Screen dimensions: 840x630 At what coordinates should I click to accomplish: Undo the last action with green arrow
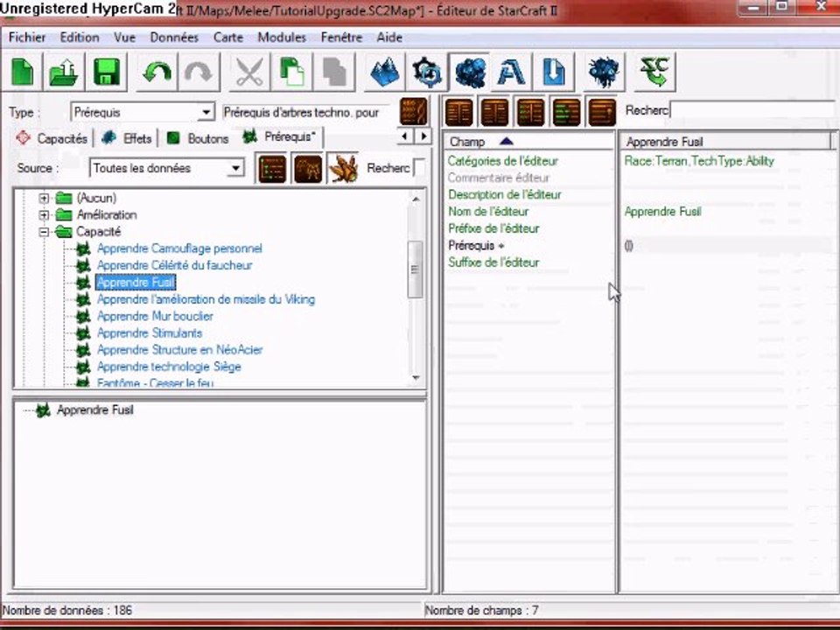(157, 73)
